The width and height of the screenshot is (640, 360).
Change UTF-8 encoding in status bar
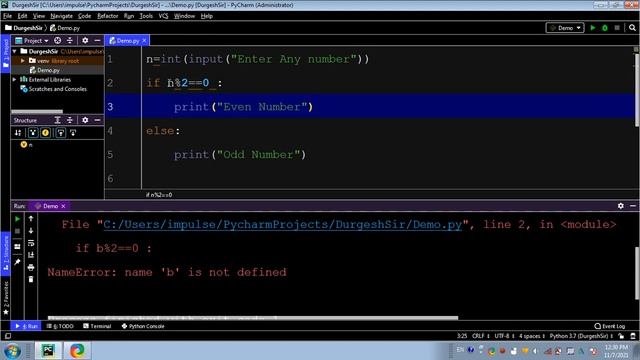click(x=504, y=336)
